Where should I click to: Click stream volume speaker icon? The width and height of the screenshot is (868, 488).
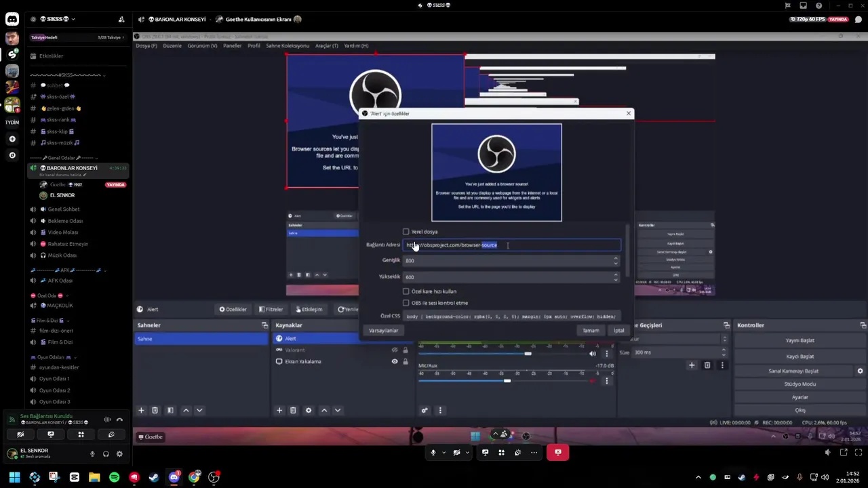point(827,452)
